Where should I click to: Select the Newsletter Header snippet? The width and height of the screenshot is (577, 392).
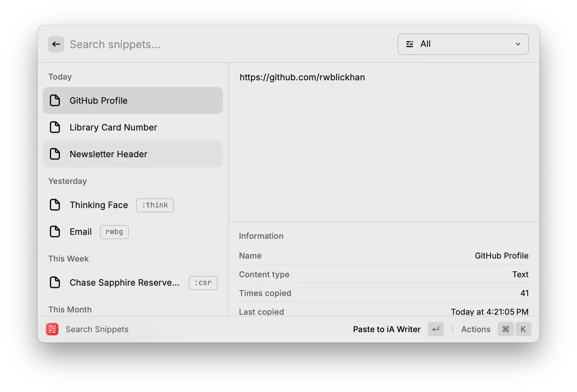click(108, 154)
